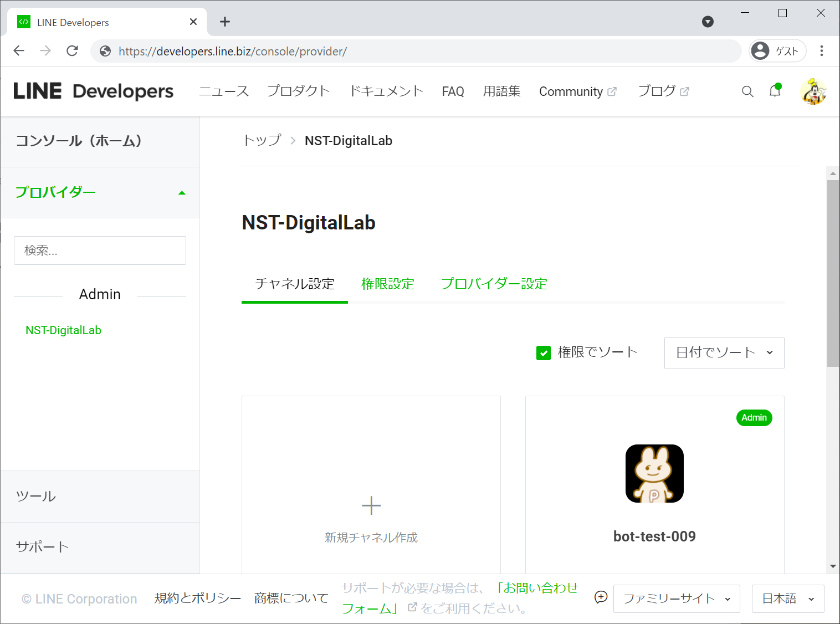Click the NST-DigitalLab breadcrumb text

[349, 141]
